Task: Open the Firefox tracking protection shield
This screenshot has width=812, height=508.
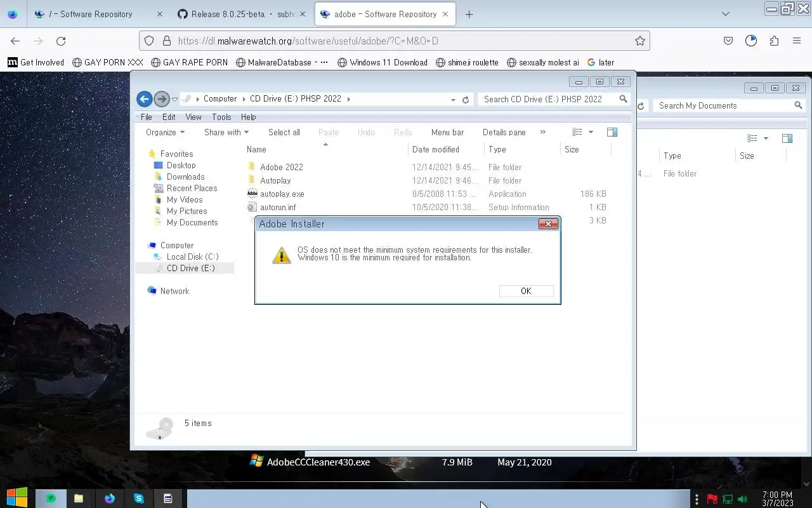Action: (x=149, y=41)
